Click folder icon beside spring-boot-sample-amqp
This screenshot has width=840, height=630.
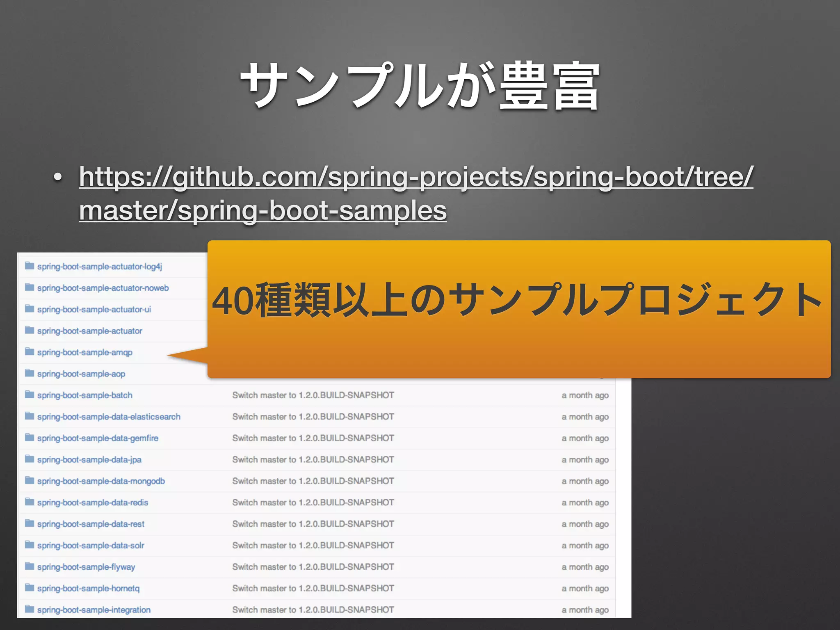(x=30, y=352)
